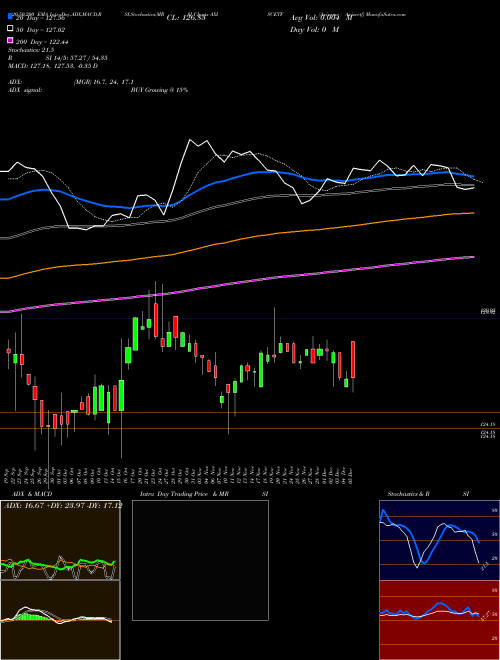
Task: Open the red RSI mini chart
Action: 439,620
